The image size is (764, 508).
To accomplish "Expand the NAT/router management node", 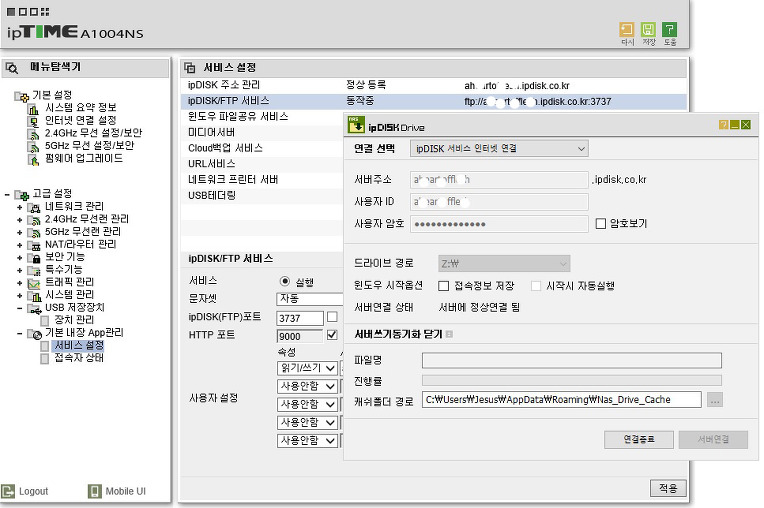I will [19, 245].
